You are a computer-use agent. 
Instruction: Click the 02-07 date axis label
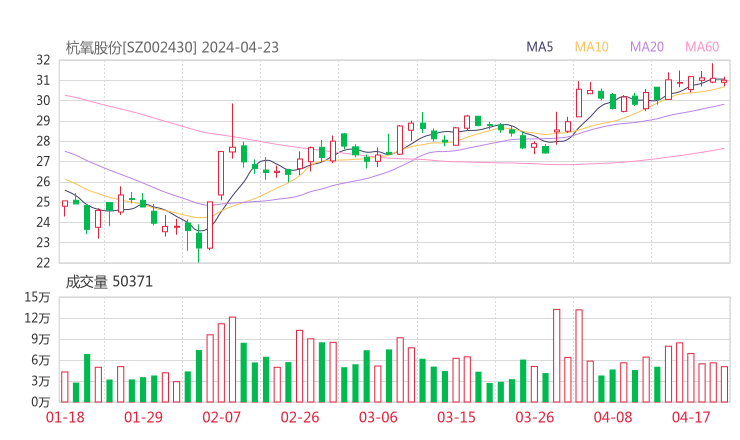click(x=221, y=417)
